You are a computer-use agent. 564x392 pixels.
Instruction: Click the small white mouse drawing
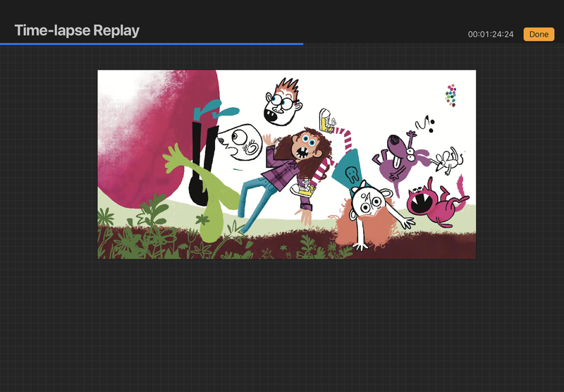pos(447,161)
